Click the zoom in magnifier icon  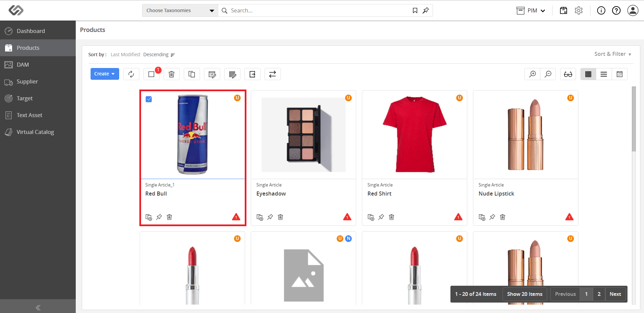533,74
